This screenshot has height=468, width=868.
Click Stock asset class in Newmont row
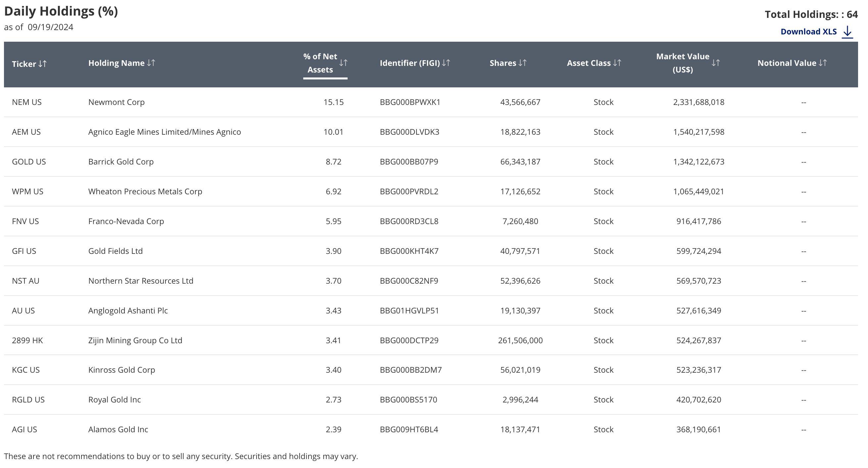603,102
